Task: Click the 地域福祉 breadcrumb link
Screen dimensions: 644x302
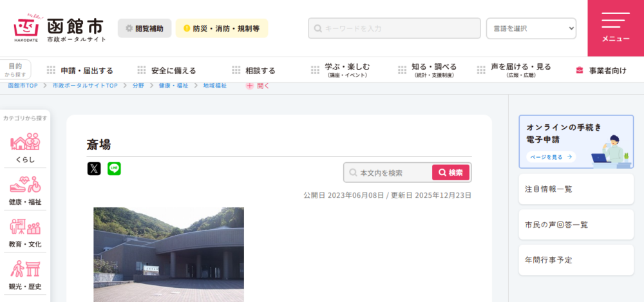Action: pos(215,86)
